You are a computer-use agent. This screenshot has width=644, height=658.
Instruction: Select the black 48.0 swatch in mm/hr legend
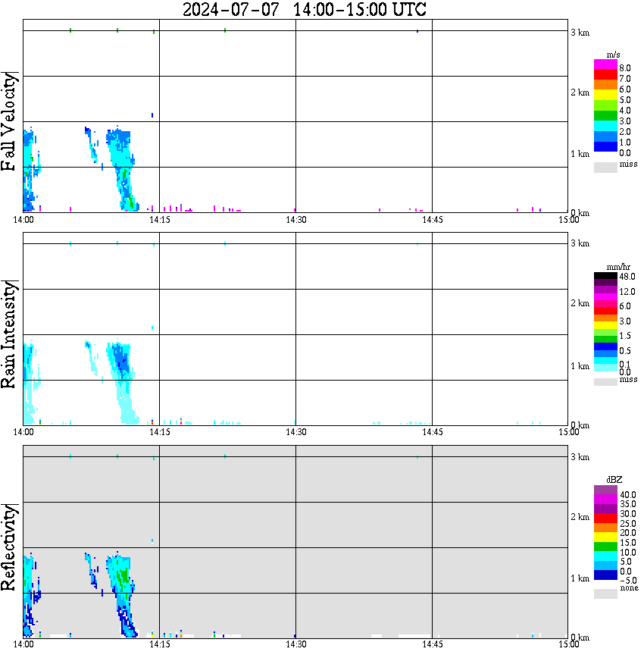pos(605,276)
